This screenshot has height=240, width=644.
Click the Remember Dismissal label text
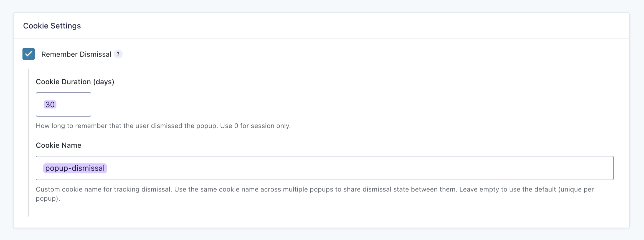[76, 54]
